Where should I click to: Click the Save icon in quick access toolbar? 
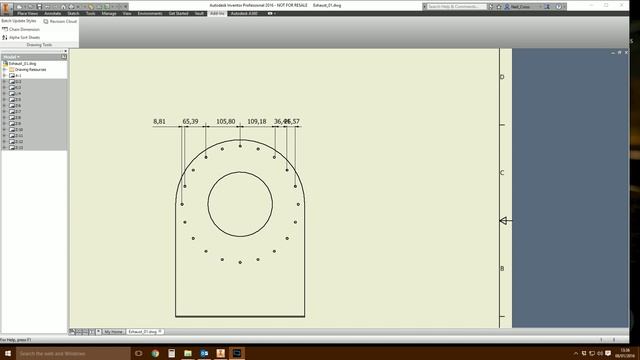coord(39,7)
